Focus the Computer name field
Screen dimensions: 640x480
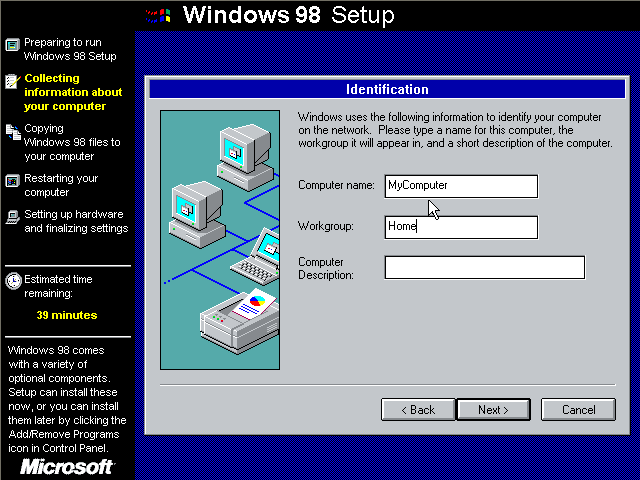tap(461, 186)
